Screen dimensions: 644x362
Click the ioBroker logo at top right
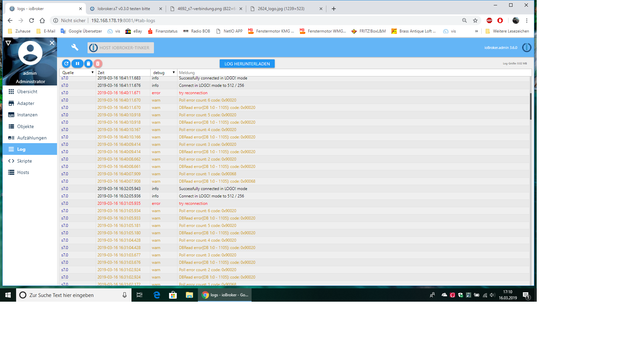pyautogui.click(x=527, y=48)
